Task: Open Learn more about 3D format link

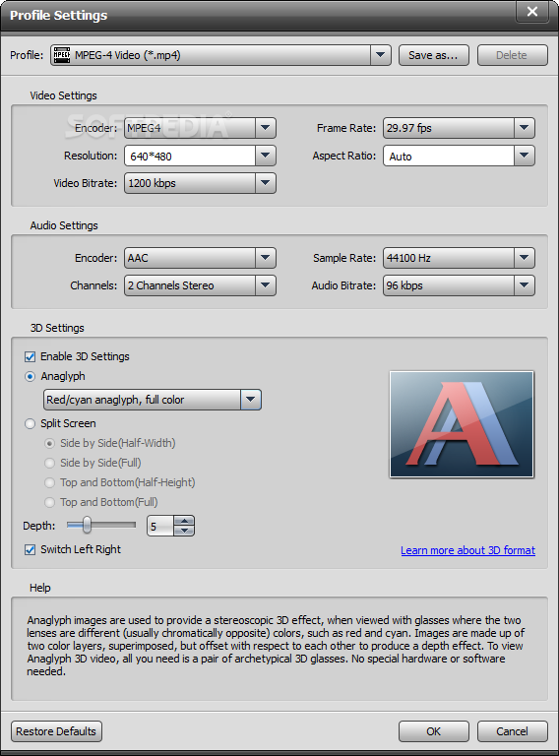Action: (467, 550)
